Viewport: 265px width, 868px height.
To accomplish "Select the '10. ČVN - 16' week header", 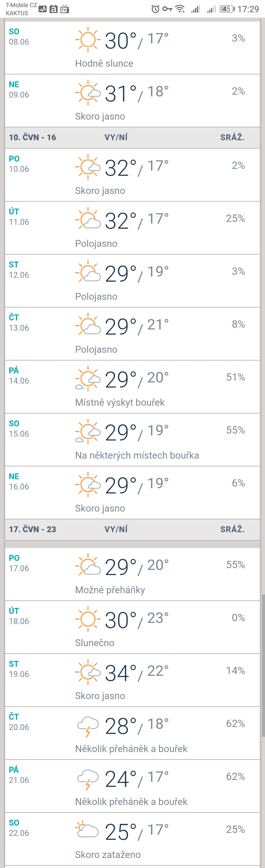I will [33, 138].
